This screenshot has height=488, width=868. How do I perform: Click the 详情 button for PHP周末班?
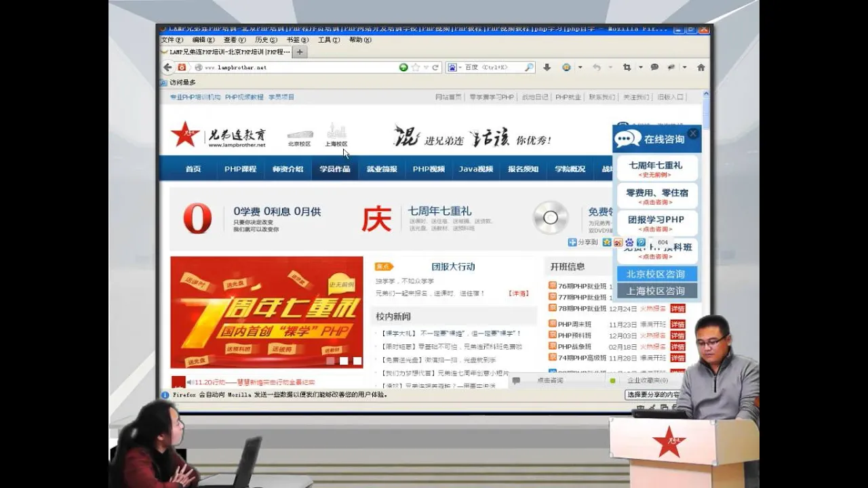pyautogui.click(x=677, y=325)
